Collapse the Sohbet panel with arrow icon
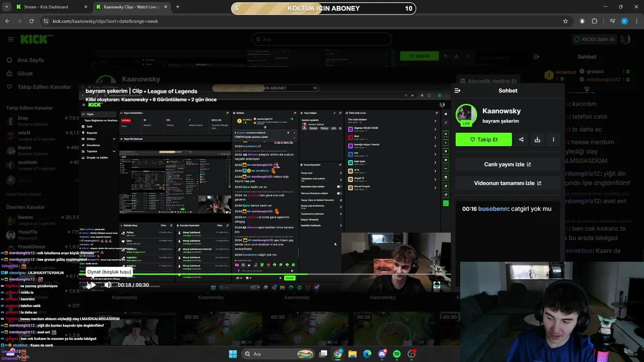The width and height of the screenshot is (644, 362). pyautogui.click(x=457, y=90)
